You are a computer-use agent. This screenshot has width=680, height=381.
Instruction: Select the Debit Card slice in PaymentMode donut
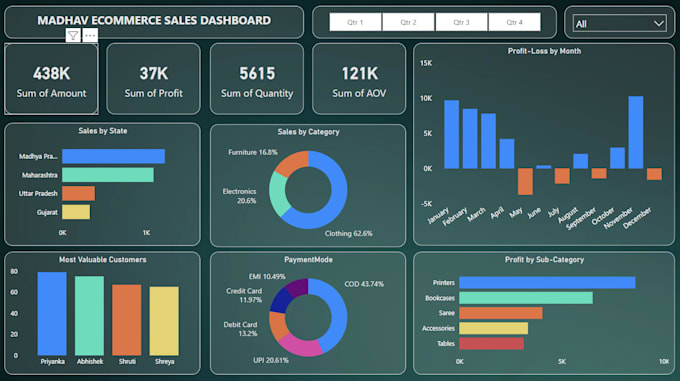point(277,325)
